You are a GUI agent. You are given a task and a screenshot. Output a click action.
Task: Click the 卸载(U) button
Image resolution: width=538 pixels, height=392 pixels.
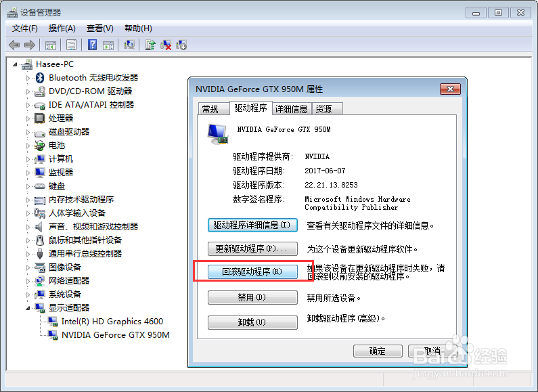pos(252,322)
